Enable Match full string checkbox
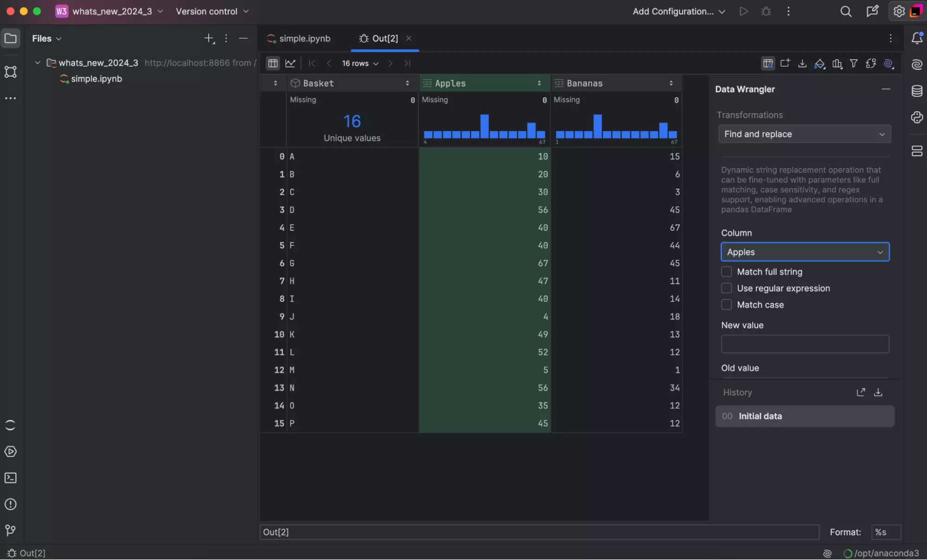 point(727,272)
